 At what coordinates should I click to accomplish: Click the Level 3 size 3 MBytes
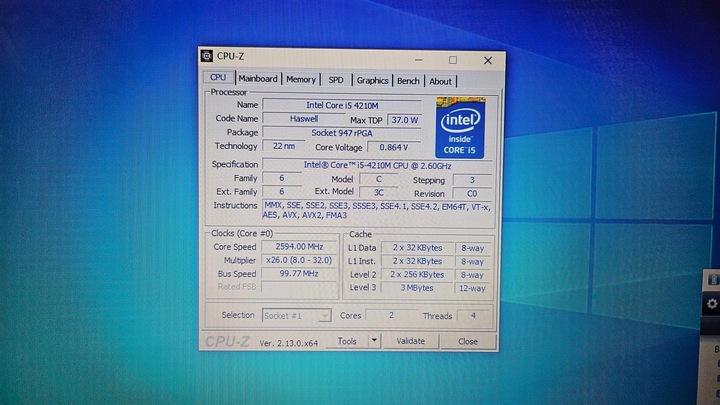coord(417,287)
